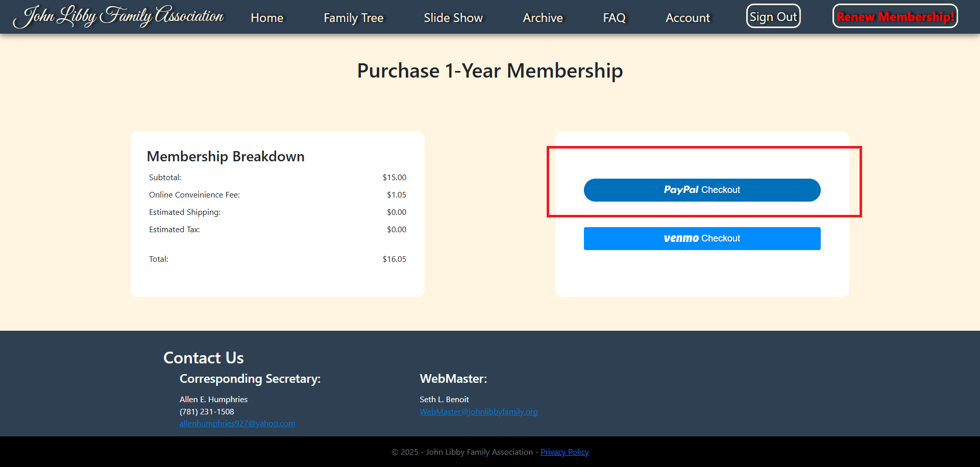Navigate to the Archive
This screenshot has width=980, height=467.
(543, 18)
